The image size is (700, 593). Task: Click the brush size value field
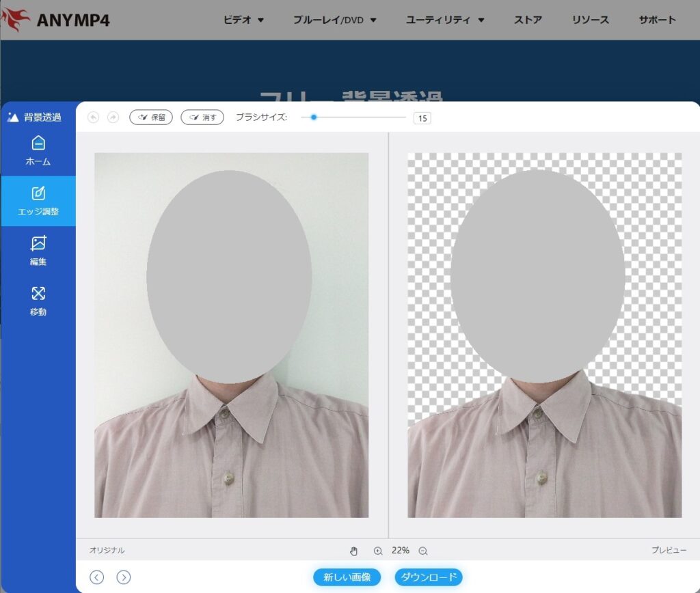[422, 118]
